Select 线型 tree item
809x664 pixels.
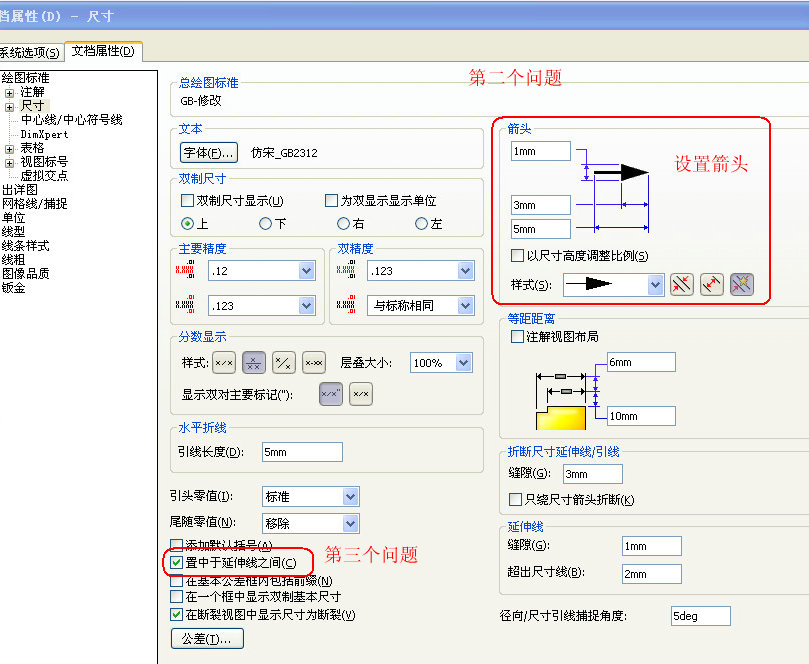pos(13,231)
